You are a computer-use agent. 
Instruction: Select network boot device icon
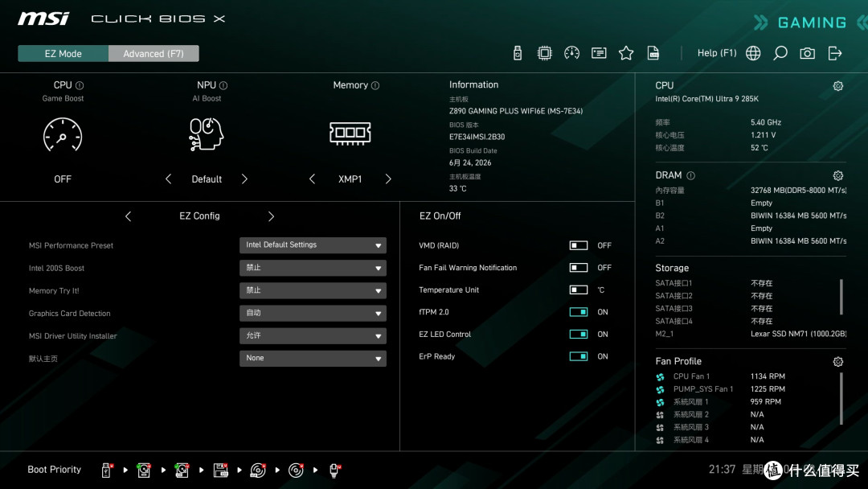pyautogui.click(x=334, y=471)
